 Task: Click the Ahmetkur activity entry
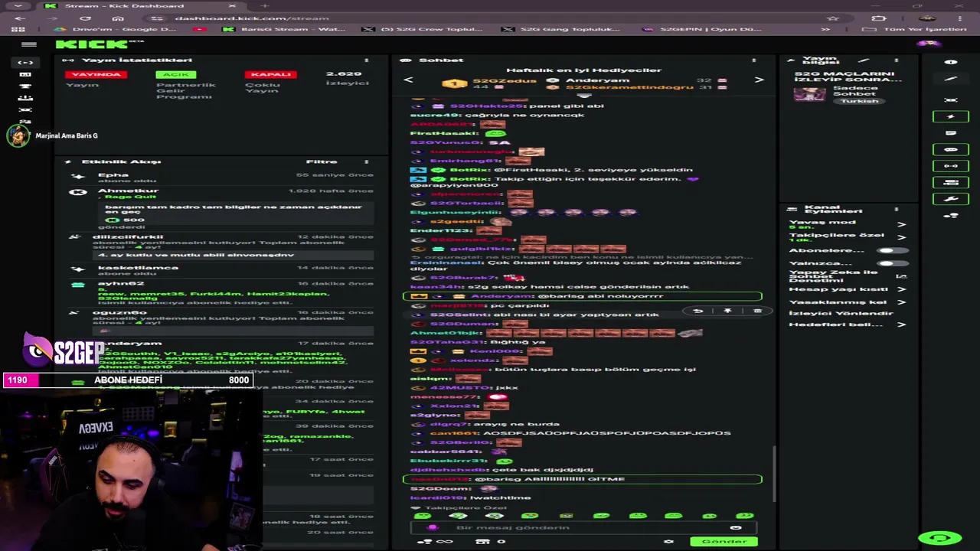pos(220,208)
